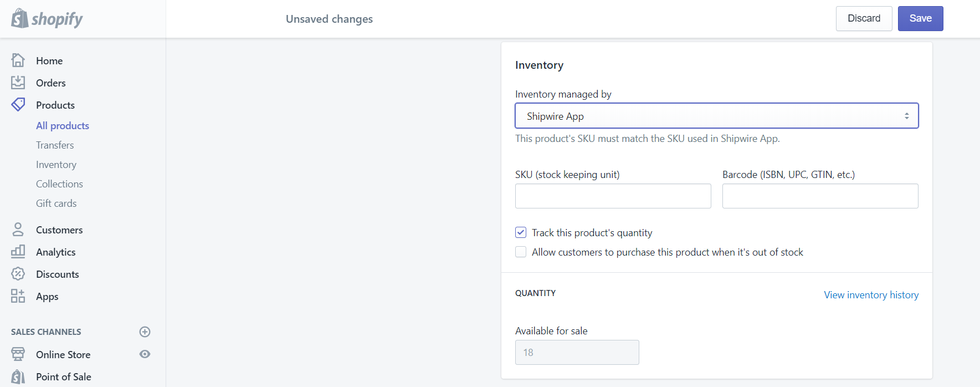Open the Inventory managed by dropdown
980x387 pixels.
[x=717, y=116]
